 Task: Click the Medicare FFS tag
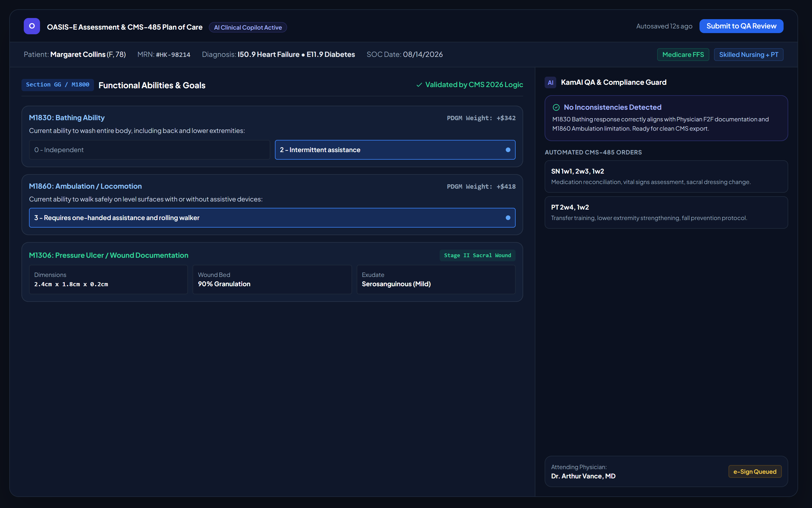click(683, 55)
